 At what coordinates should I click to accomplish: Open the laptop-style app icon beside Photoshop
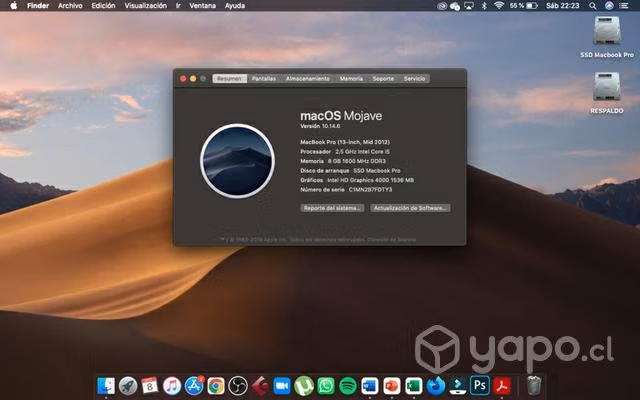(x=458, y=385)
